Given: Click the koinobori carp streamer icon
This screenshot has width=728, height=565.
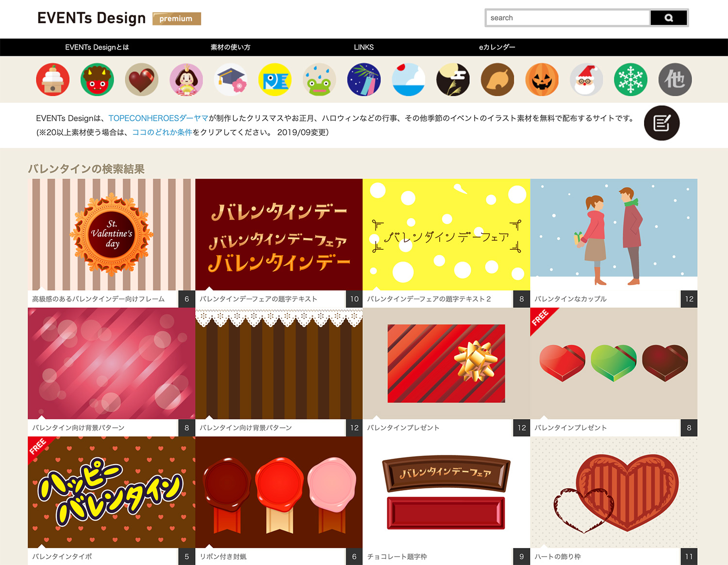Looking at the screenshot, I should click(x=275, y=80).
